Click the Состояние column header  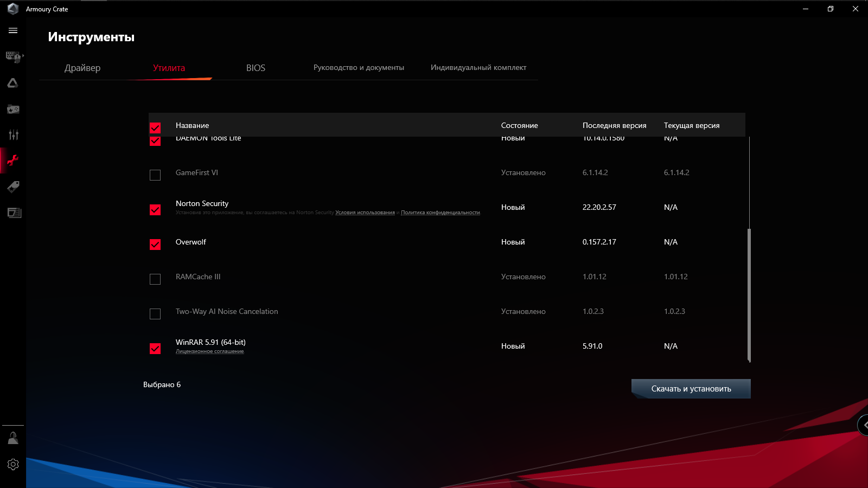click(520, 125)
